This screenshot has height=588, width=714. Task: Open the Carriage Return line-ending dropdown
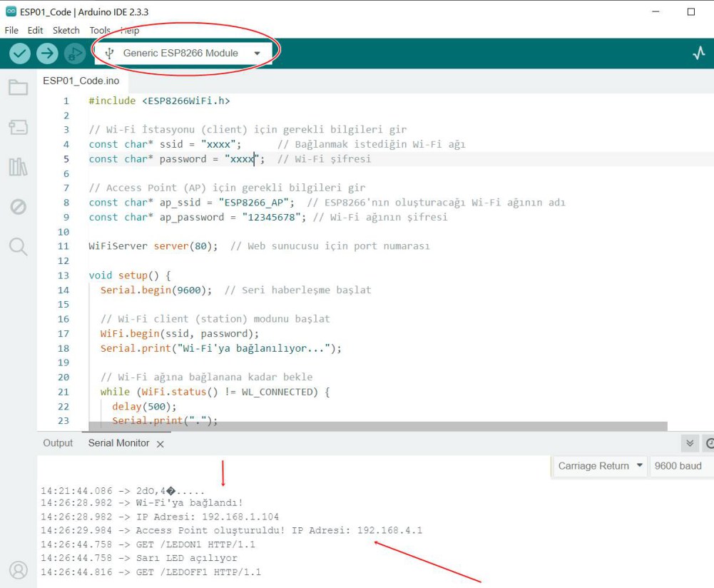(x=600, y=466)
